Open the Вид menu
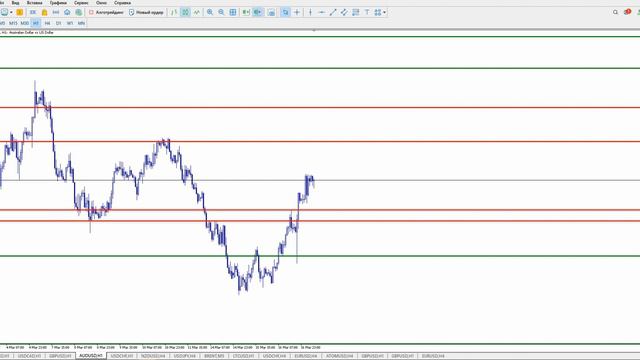 (15, 3)
